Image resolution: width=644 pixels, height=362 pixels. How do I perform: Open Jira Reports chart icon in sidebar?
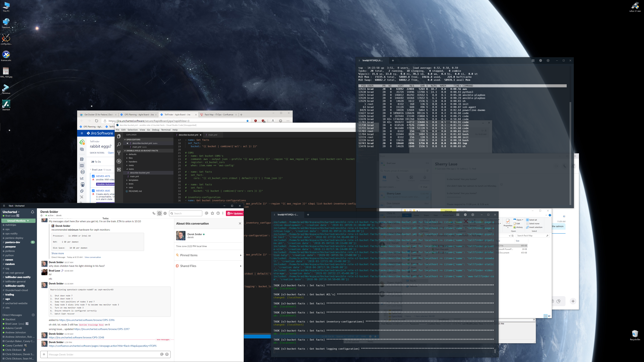[x=82, y=178]
